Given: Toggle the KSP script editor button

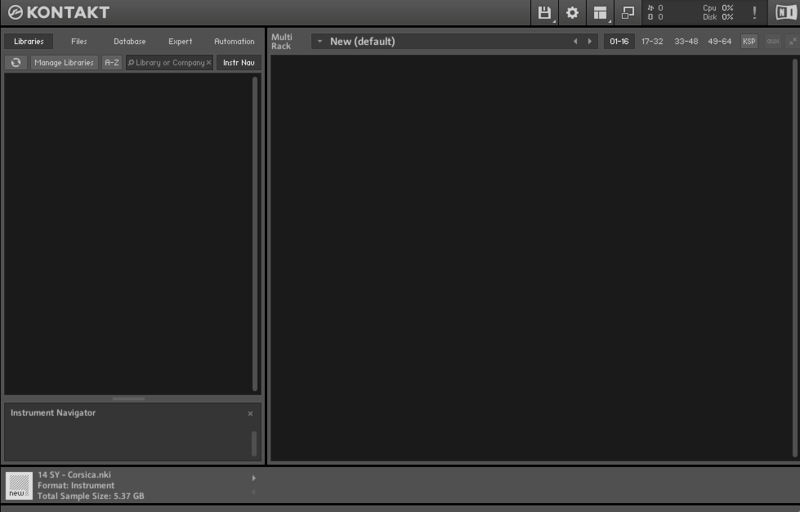Looking at the screenshot, I should pos(749,41).
